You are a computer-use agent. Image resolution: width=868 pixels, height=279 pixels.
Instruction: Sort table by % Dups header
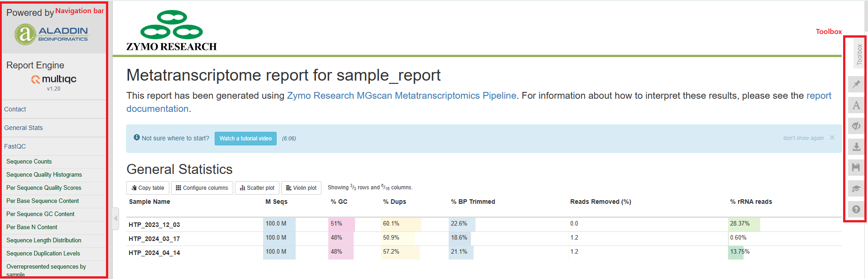pos(394,202)
